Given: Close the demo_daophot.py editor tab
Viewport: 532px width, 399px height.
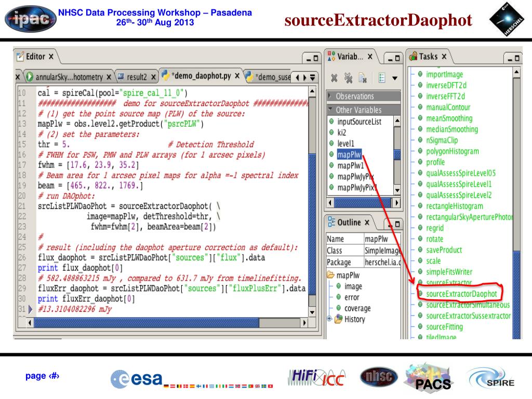Looking at the screenshot, I should (x=237, y=75).
